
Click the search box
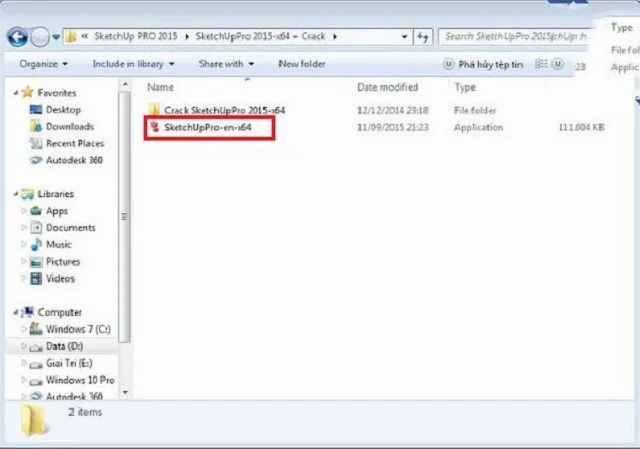[514, 37]
